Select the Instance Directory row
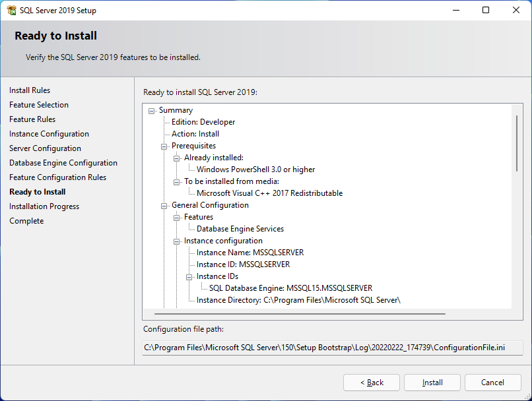The height and width of the screenshot is (401, 532). click(x=298, y=300)
